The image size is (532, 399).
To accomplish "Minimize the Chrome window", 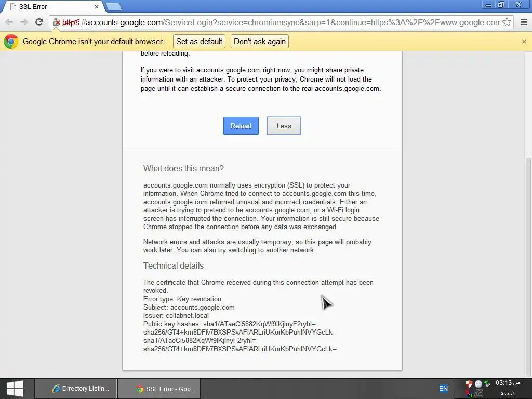I will tap(488, 5).
